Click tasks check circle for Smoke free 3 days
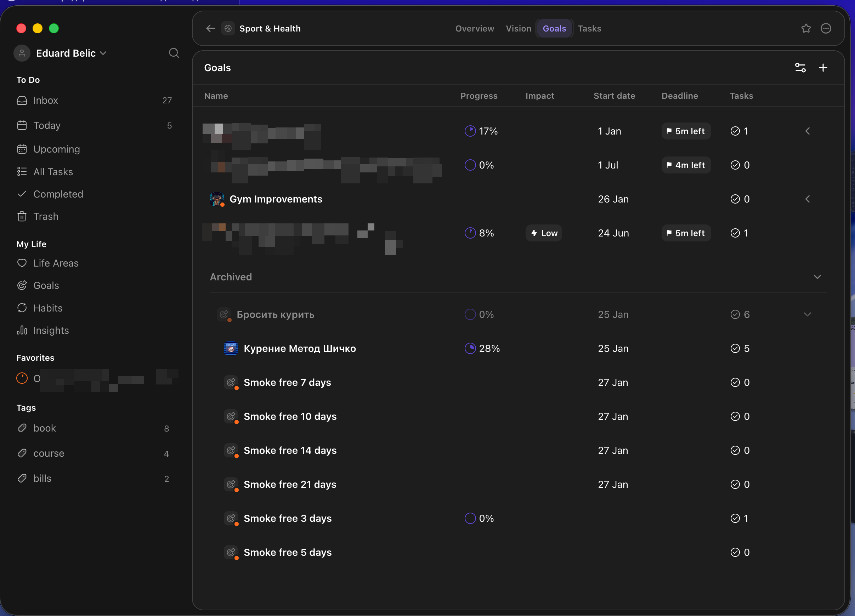This screenshot has width=855, height=616. (735, 518)
